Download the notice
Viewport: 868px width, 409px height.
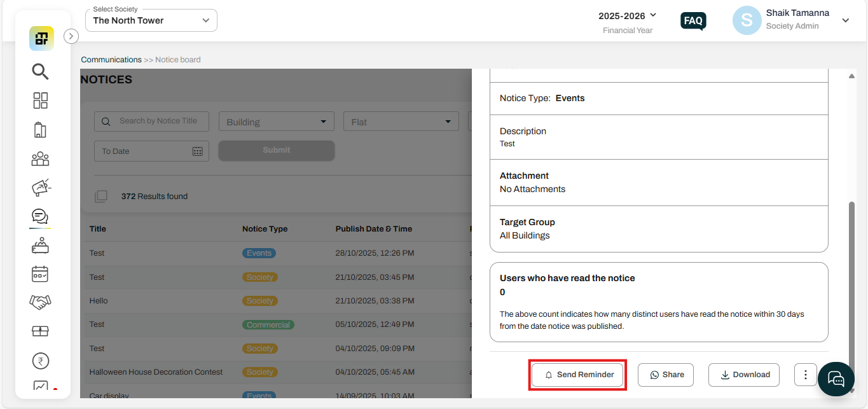pos(744,375)
